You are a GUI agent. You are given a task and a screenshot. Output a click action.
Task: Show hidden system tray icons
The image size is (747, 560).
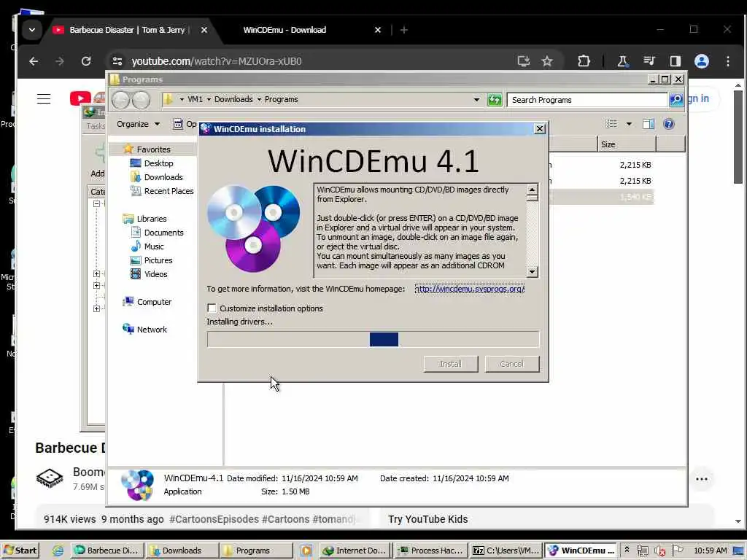tap(627, 550)
